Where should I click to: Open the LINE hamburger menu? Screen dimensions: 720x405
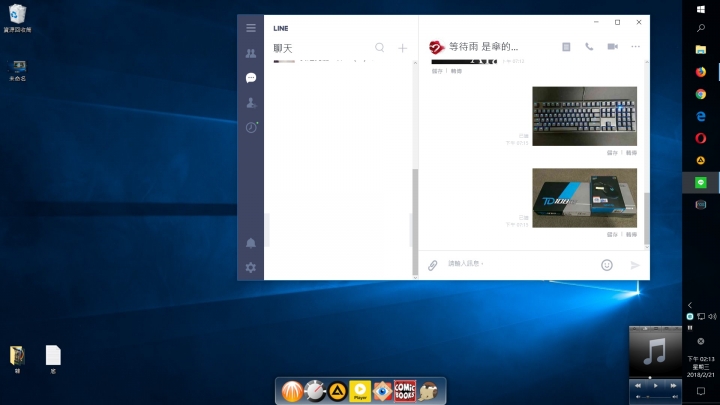point(251,28)
